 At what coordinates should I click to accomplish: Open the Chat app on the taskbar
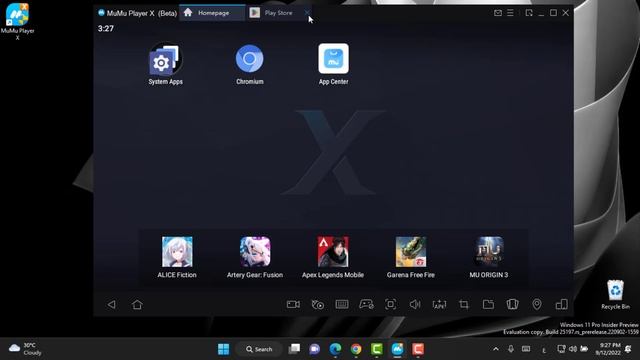point(314,349)
